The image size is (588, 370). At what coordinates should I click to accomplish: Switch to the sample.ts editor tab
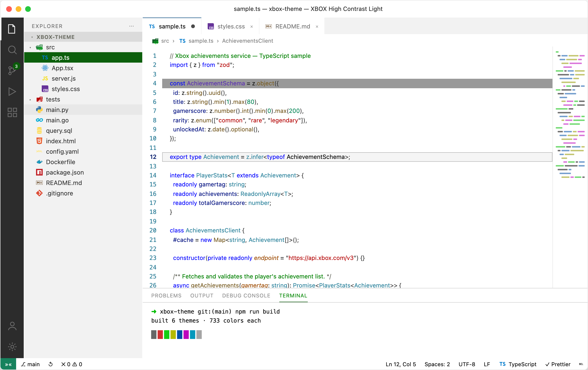[x=172, y=26]
